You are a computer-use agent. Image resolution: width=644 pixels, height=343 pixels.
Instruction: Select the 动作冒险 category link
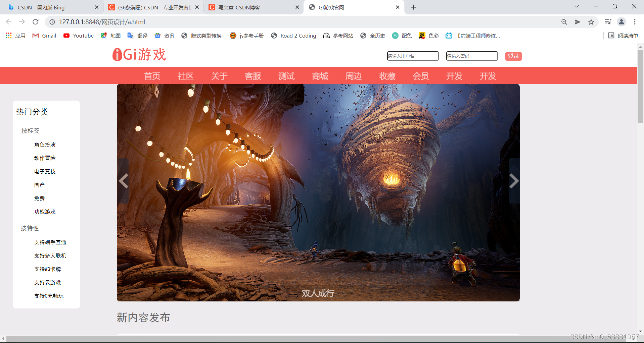45,158
